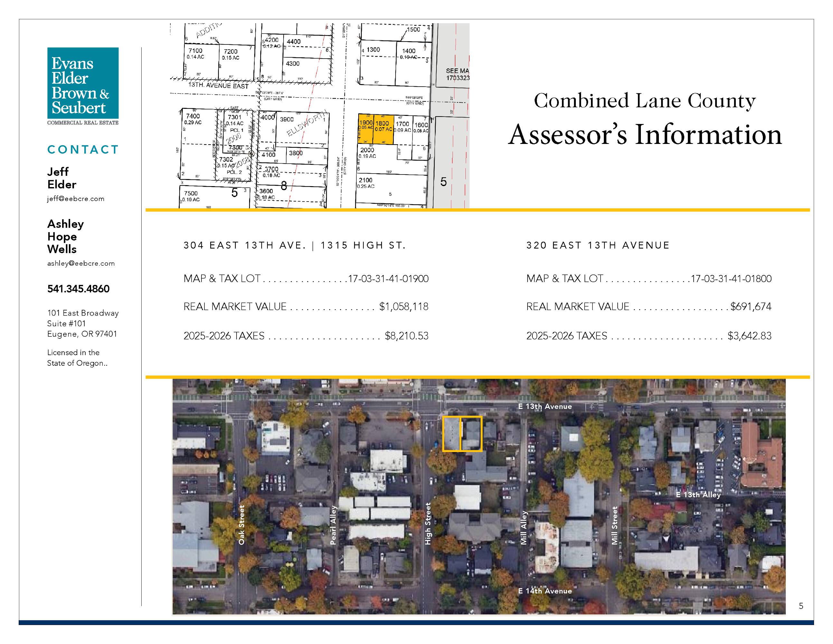This screenshot has width=833, height=644.
Task: Click the yellow outlined corner building in aerial
Action: [x=452, y=434]
